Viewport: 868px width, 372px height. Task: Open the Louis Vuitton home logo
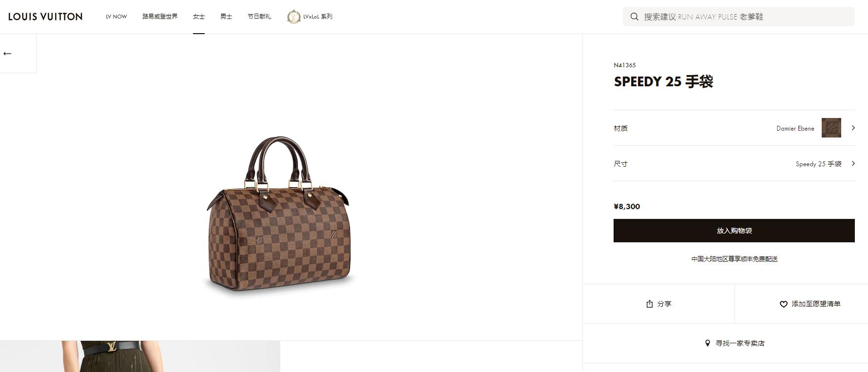45,17
